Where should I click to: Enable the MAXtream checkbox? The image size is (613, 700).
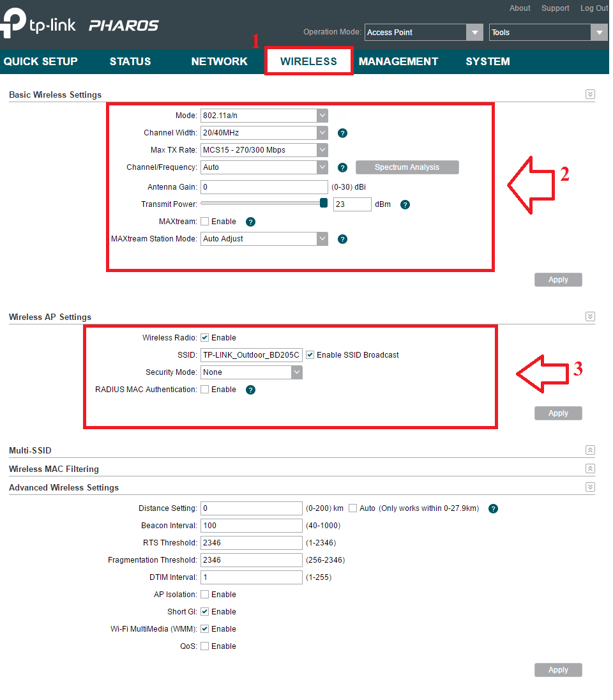[x=205, y=222]
